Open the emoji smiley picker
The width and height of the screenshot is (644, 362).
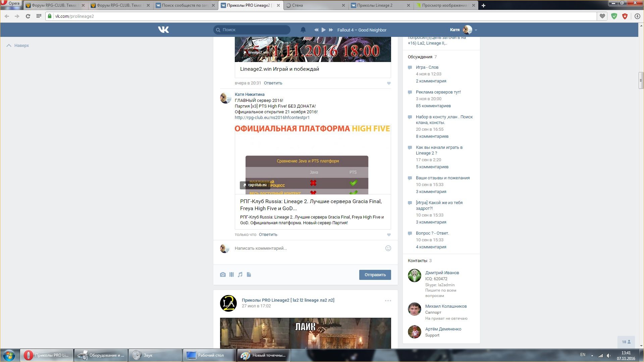tap(388, 248)
